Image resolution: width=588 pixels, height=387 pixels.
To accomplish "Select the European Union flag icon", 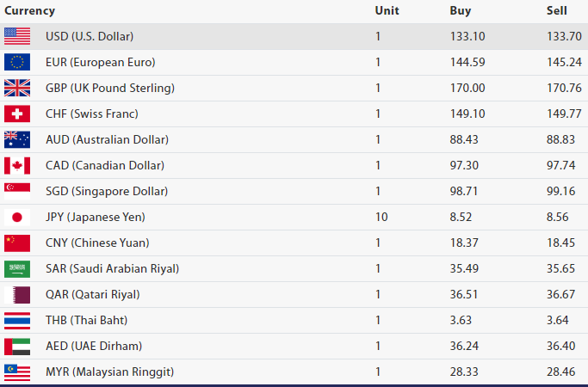I will coord(17,62).
